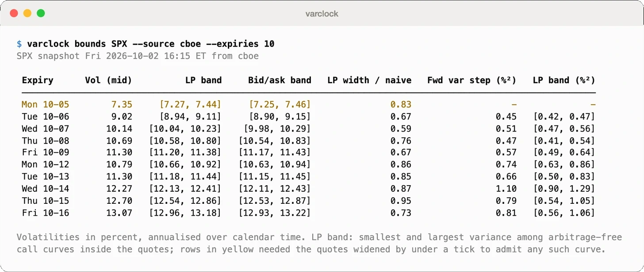
Task: Click LP width ratio '0.73'
Action: 401,213
